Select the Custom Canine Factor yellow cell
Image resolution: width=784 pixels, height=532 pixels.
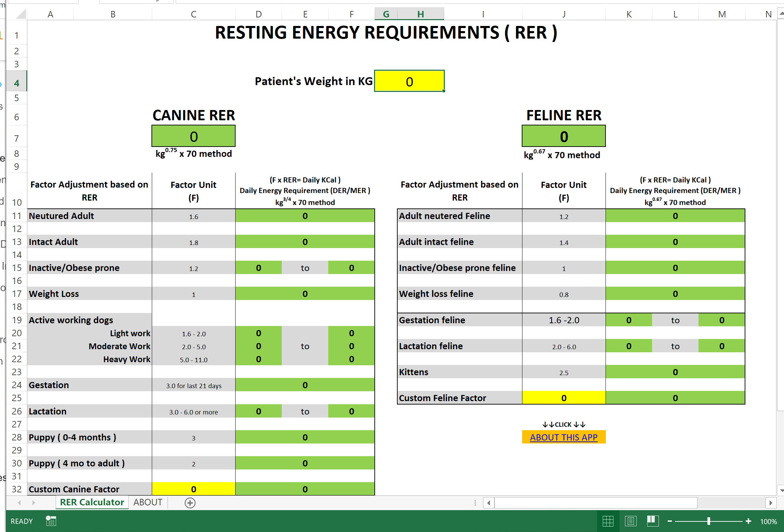click(194, 489)
